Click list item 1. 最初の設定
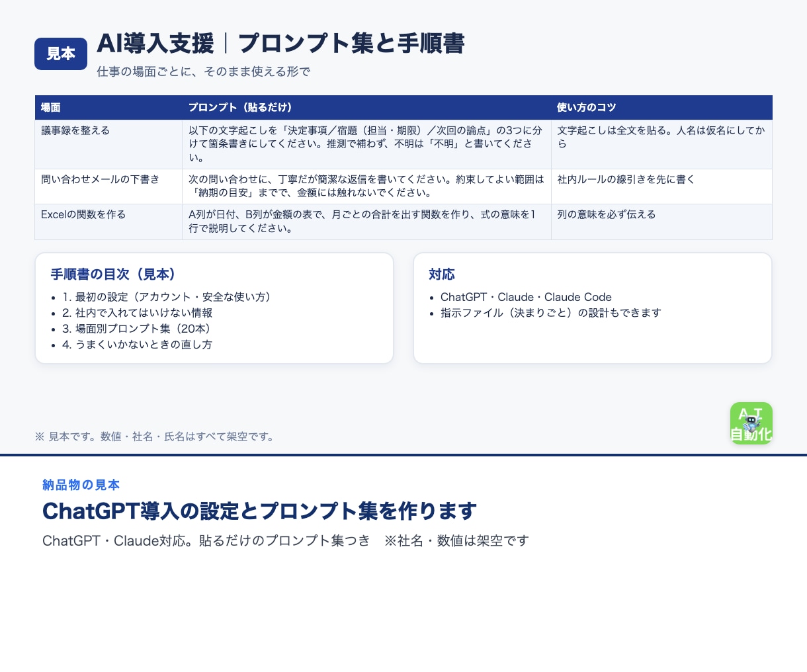Viewport: 807px width, 672px height. [x=167, y=297]
